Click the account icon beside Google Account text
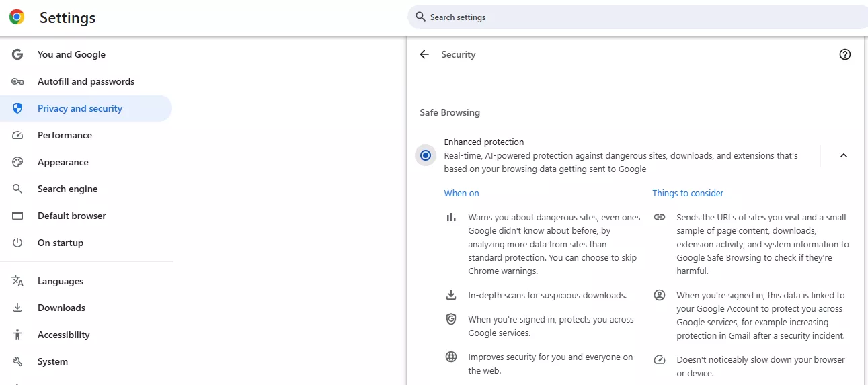 (x=660, y=295)
